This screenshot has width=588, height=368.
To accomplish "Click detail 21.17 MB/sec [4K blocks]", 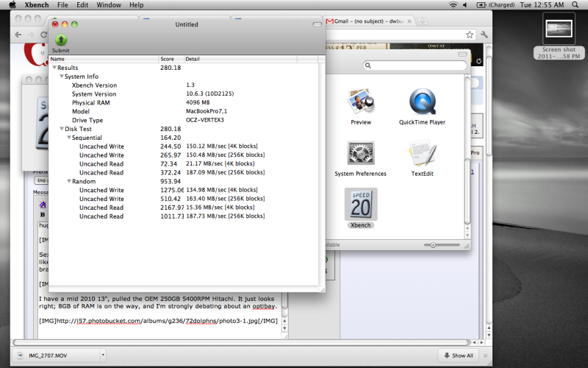I will pyautogui.click(x=220, y=163).
